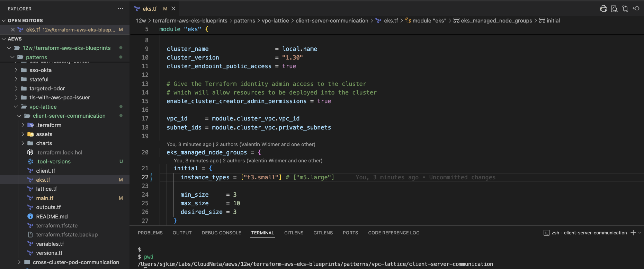The height and width of the screenshot is (269, 644).
Task: Open client.tf in the explorer
Action: (x=46, y=171)
